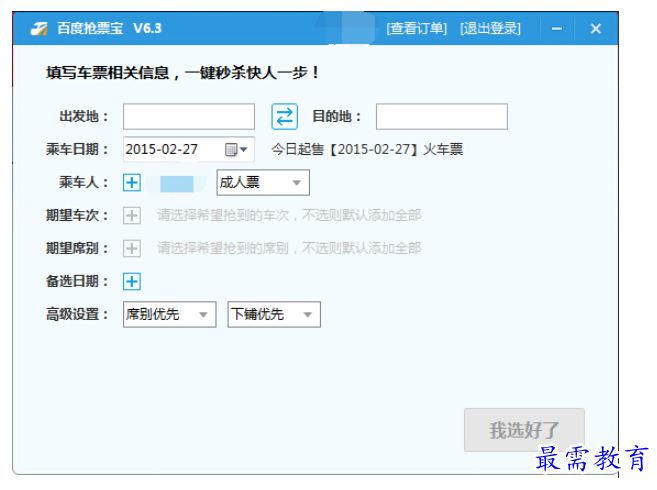Click the 今日起售【2015-02-27】火车票 text
Screen dimensions: 657x490
pyautogui.click(x=367, y=149)
